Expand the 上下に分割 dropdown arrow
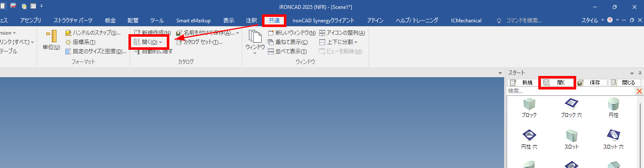Viewport: 644px width, 168px height. (356, 42)
